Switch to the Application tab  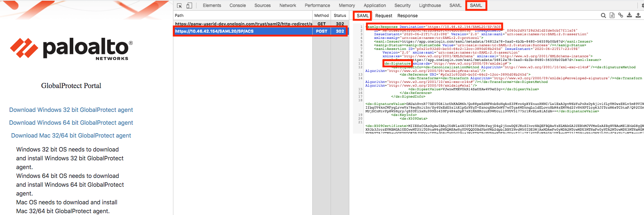[375, 6]
